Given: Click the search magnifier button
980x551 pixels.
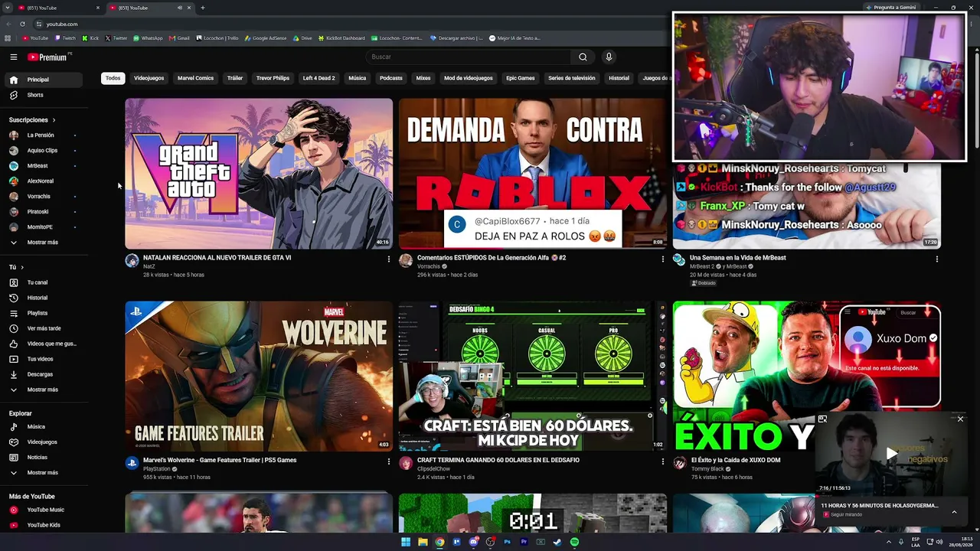Looking at the screenshot, I should (583, 57).
